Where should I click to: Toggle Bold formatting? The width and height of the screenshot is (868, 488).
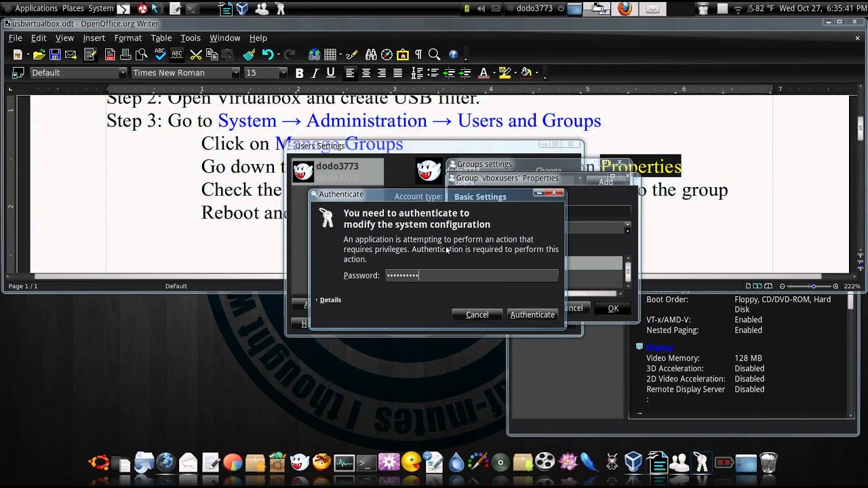299,73
